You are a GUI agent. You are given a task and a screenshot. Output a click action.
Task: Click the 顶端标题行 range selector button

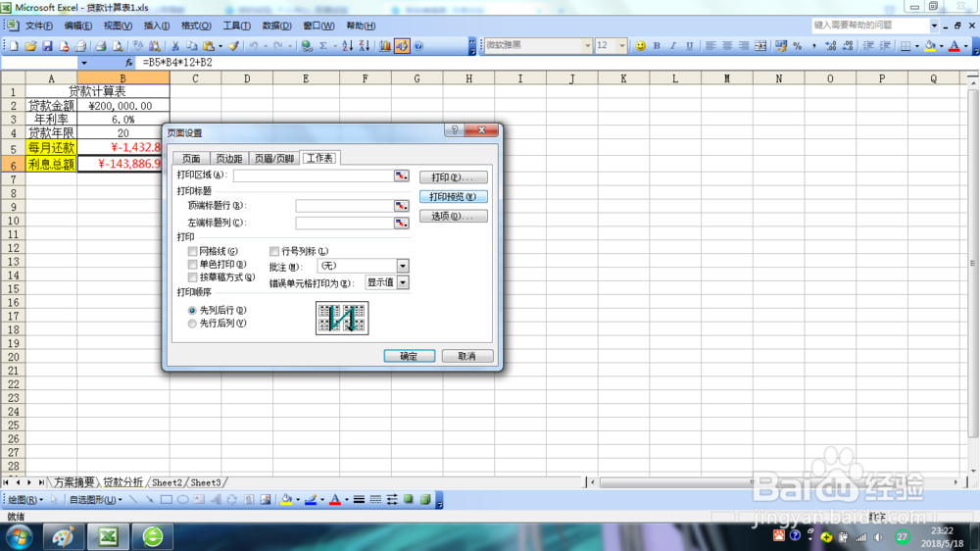(401, 205)
